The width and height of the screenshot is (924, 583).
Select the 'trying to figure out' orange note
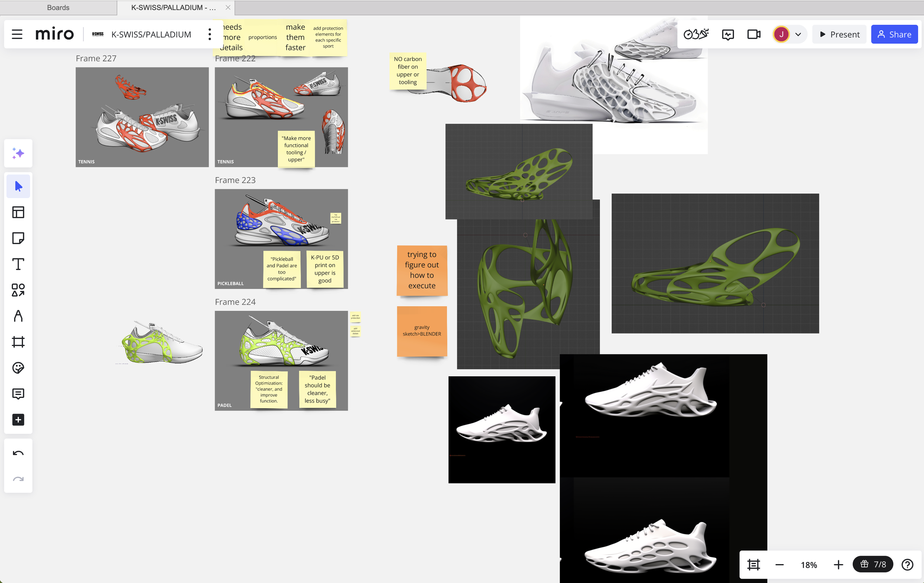422,270
